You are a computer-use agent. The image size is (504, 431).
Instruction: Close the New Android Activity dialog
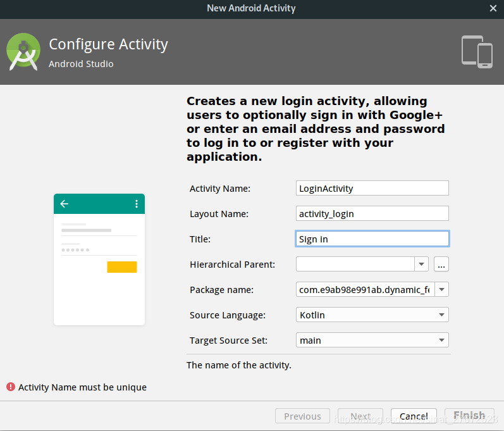493,8
